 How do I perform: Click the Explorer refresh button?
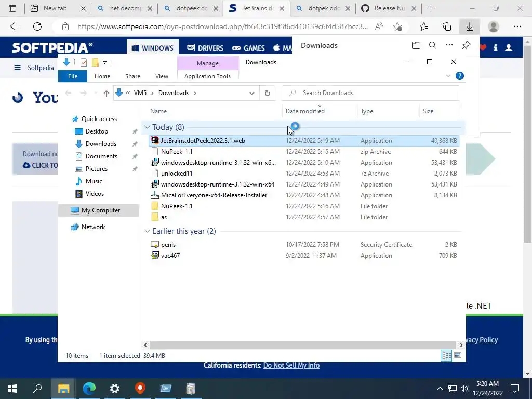pos(268,93)
